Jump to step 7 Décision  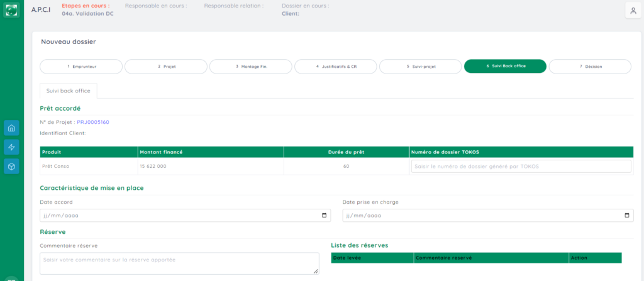(590, 66)
